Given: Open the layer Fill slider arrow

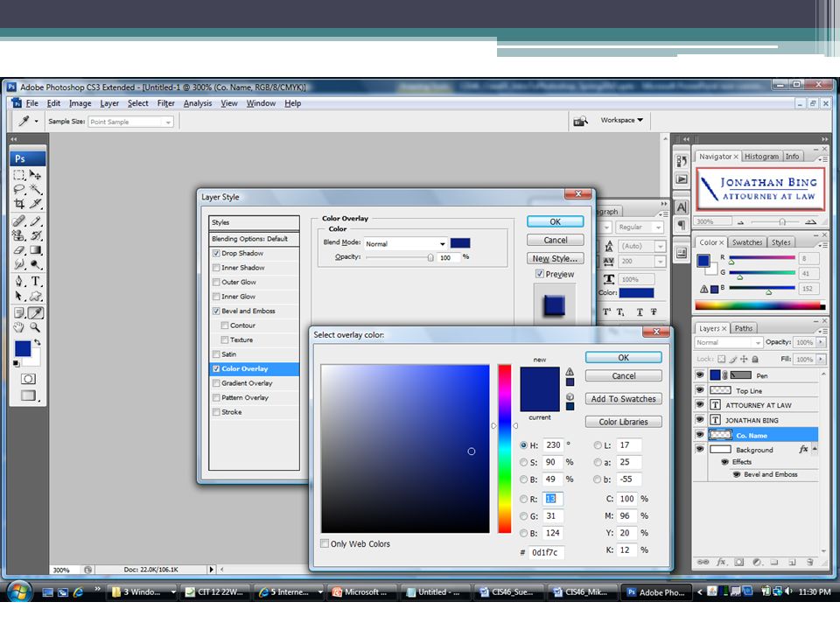Looking at the screenshot, I should pyautogui.click(x=821, y=360).
